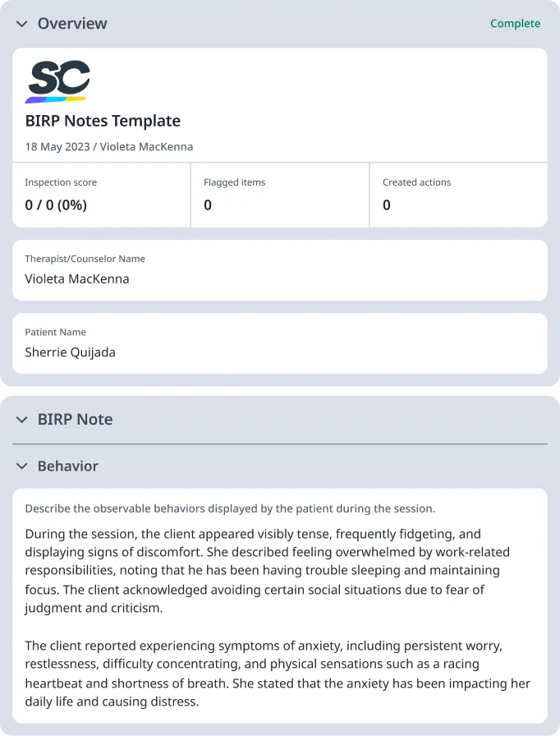Edit the Patient Name field
560x736 pixels.
point(279,343)
